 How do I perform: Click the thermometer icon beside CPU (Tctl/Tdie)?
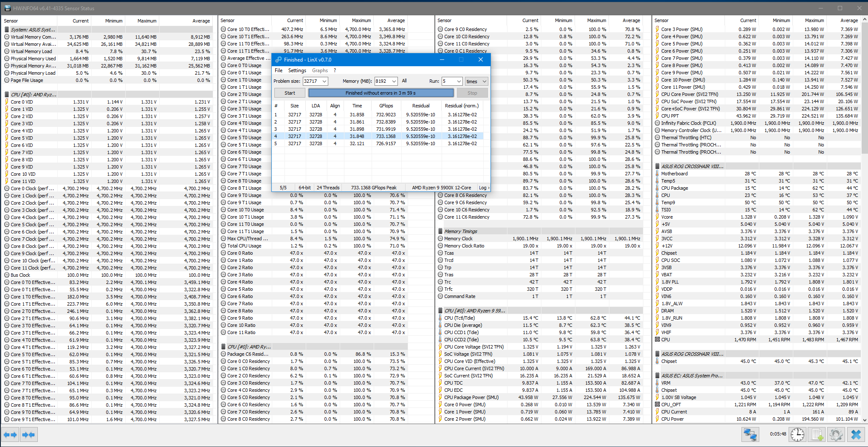440,318
